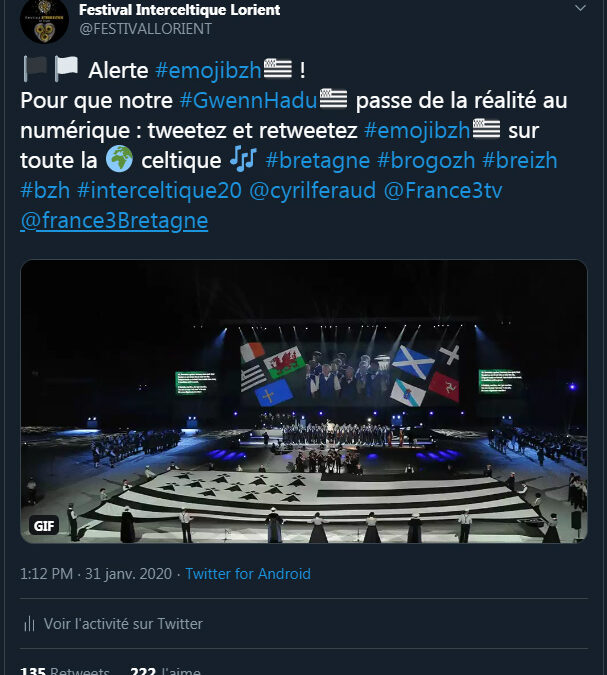Open the Festival Interceltique Lorient profile name

tap(179, 10)
